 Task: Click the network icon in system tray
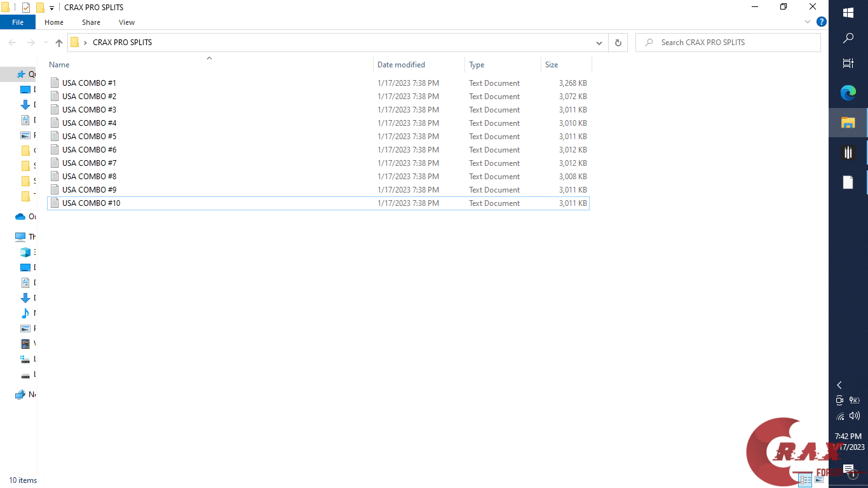tap(840, 416)
